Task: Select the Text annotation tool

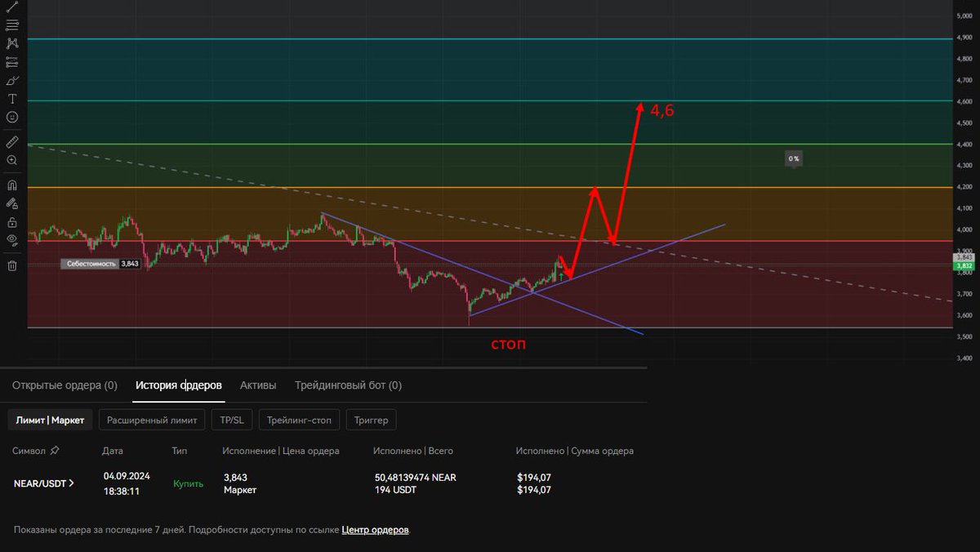Action: click(x=11, y=98)
